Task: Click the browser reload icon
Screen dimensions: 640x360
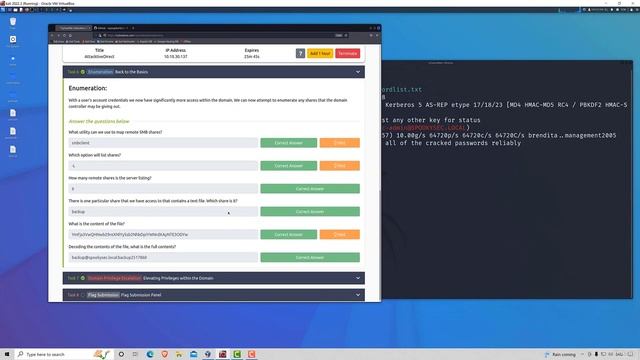Action: 64,36
